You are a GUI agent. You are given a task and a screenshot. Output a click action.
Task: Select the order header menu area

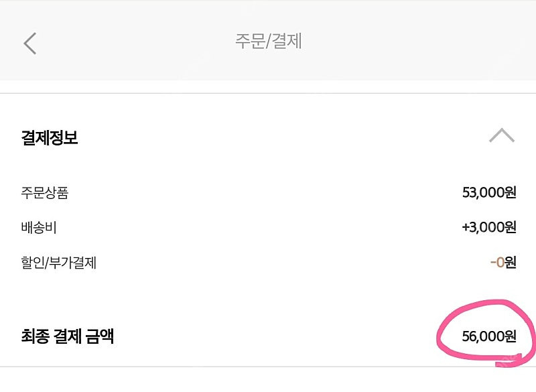(268, 42)
